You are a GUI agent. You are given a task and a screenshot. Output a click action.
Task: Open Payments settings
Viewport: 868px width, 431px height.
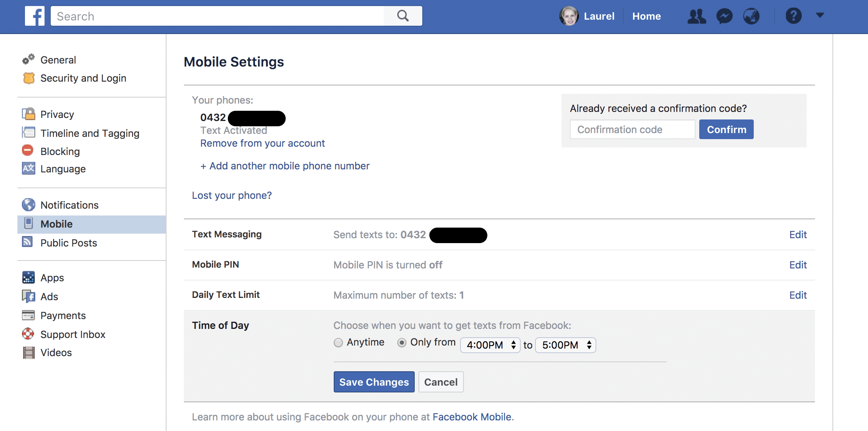click(x=63, y=315)
